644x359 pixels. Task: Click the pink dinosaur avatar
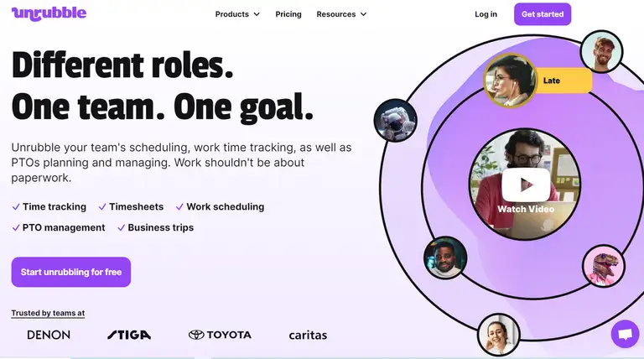click(x=603, y=267)
